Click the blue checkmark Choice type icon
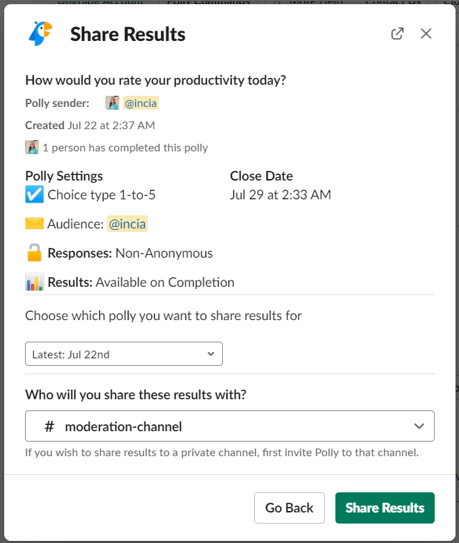The height and width of the screenshot is (543, 459). (34, 194)
